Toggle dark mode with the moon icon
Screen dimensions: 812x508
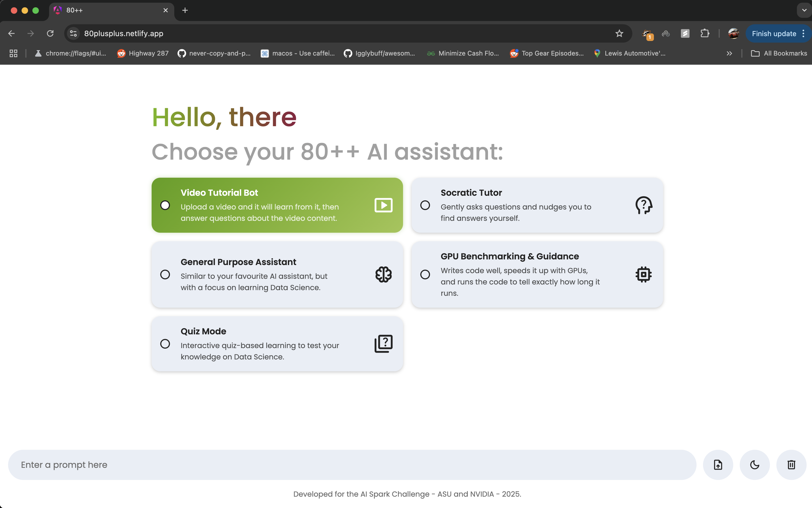coord(754,465)
